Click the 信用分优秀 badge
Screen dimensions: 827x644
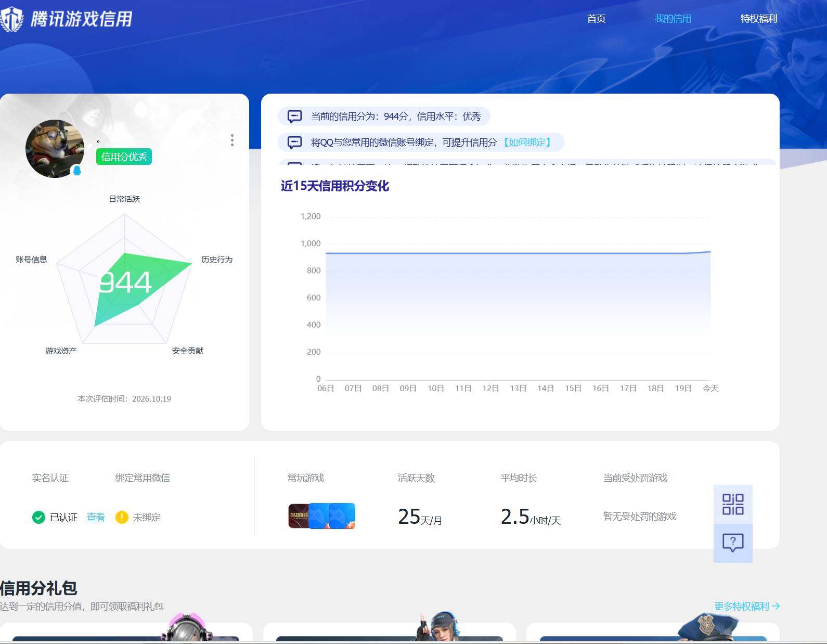(124, 157)
